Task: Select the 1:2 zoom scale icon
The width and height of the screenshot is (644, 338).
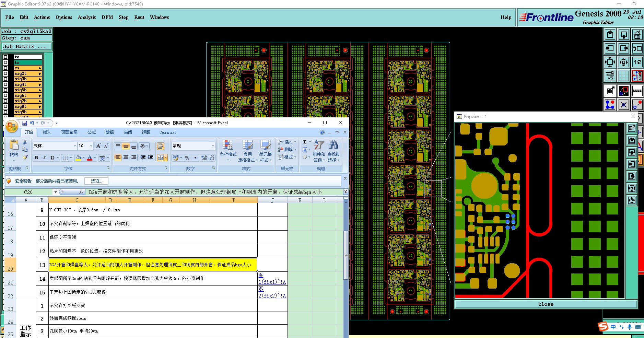Action: pos(637,62)
